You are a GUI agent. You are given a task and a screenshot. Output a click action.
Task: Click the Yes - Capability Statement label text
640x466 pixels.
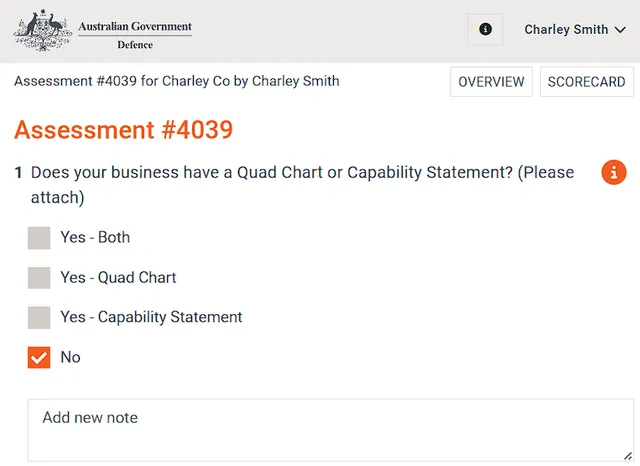(151, 317)
